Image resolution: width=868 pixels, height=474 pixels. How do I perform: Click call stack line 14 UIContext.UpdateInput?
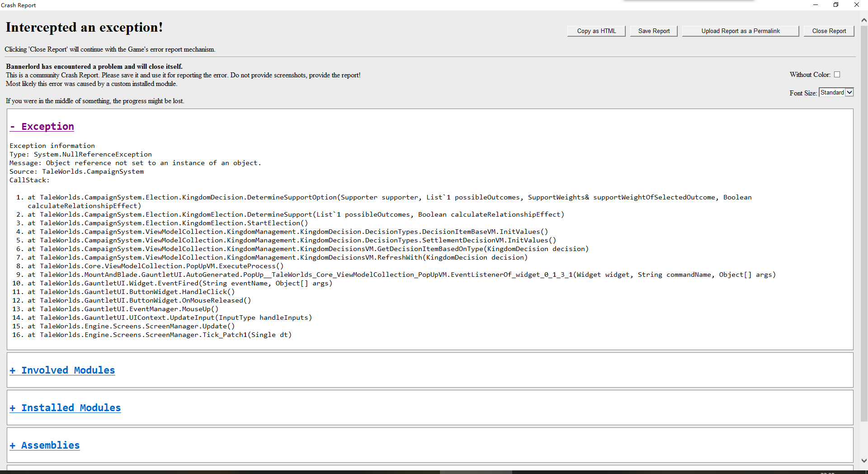coord(170,318)
